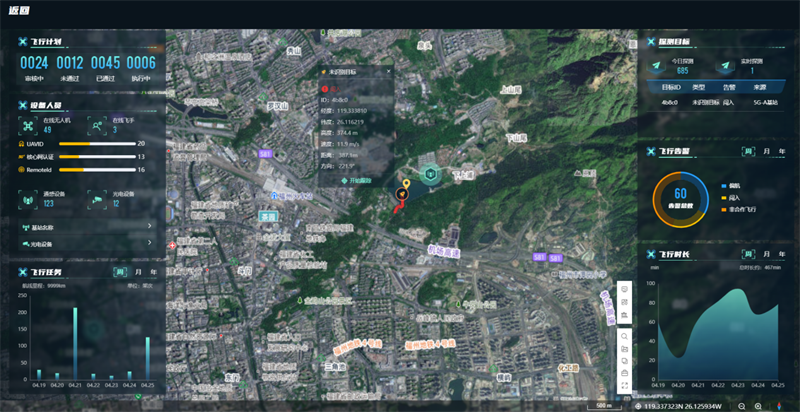Click the top icon in map toolbar

(x=624, y=289)
